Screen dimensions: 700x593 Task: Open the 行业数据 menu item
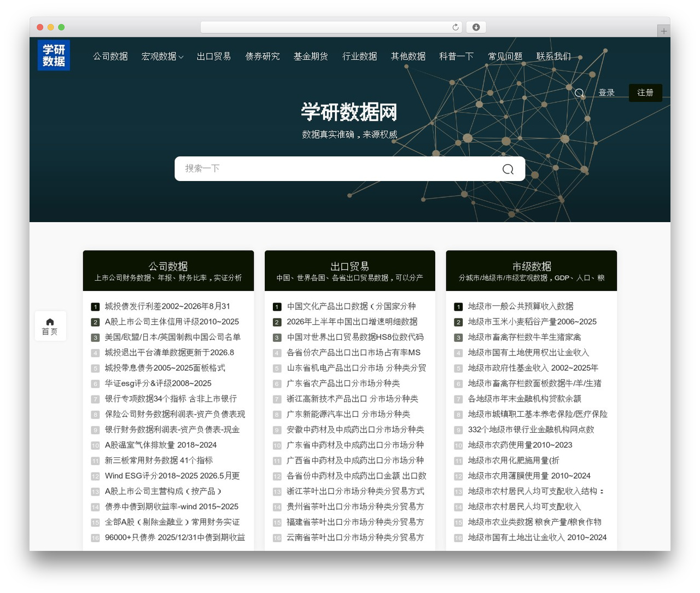[360, 56]
